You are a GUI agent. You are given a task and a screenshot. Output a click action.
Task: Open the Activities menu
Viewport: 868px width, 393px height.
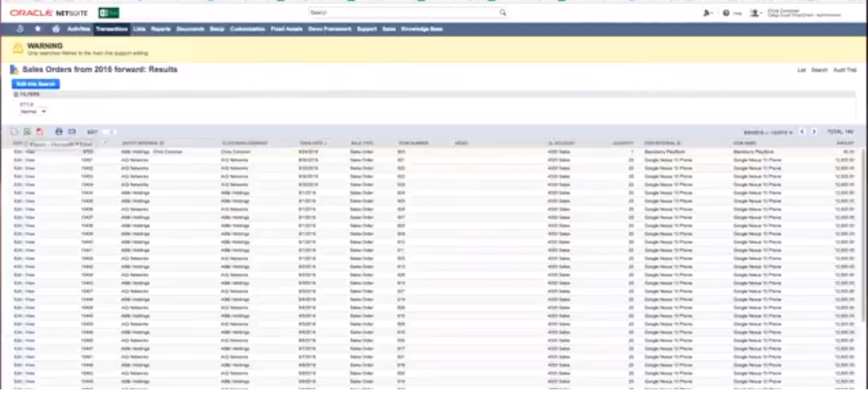coord(78,29)
